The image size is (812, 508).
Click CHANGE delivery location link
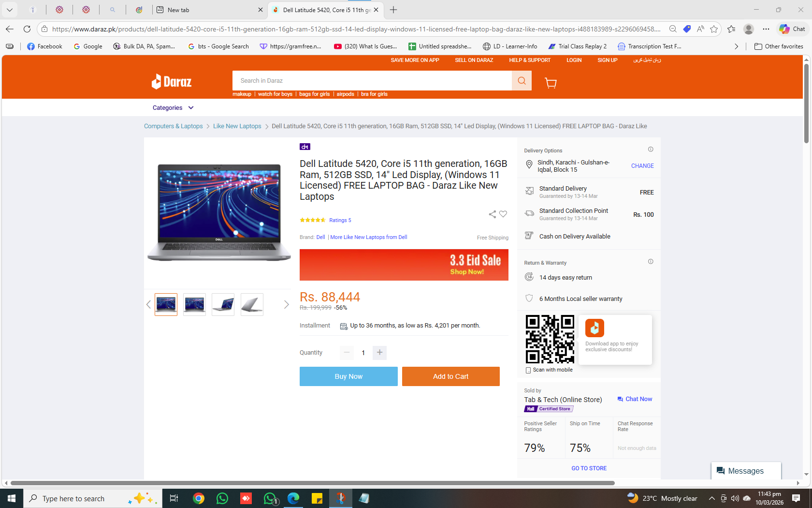tap(642, 166)
